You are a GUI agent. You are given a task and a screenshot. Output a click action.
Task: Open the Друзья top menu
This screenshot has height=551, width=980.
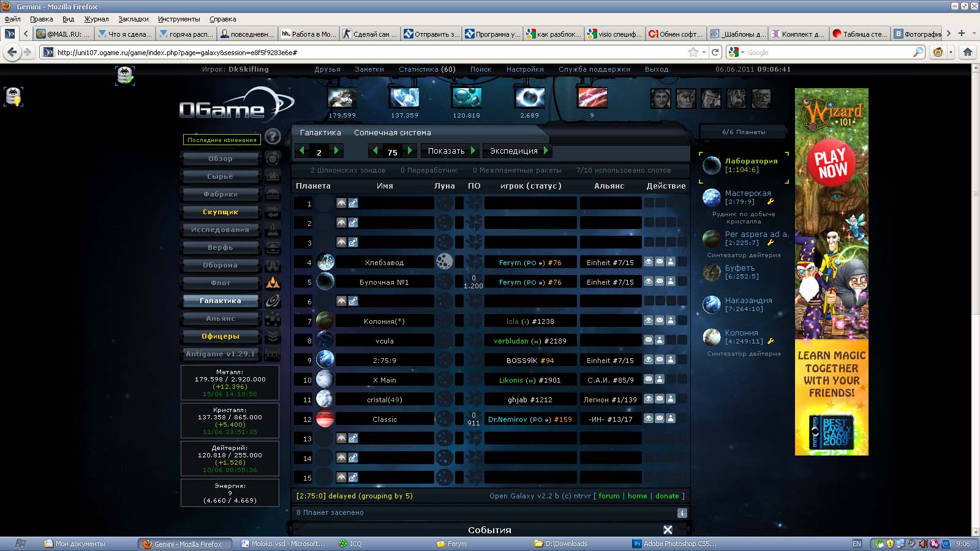point(328,69)
